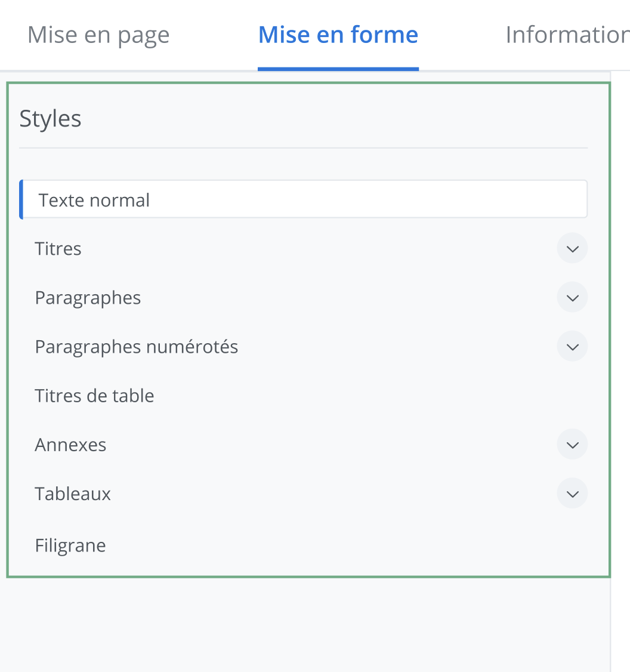Click the Annexes style label

point(71,445)
